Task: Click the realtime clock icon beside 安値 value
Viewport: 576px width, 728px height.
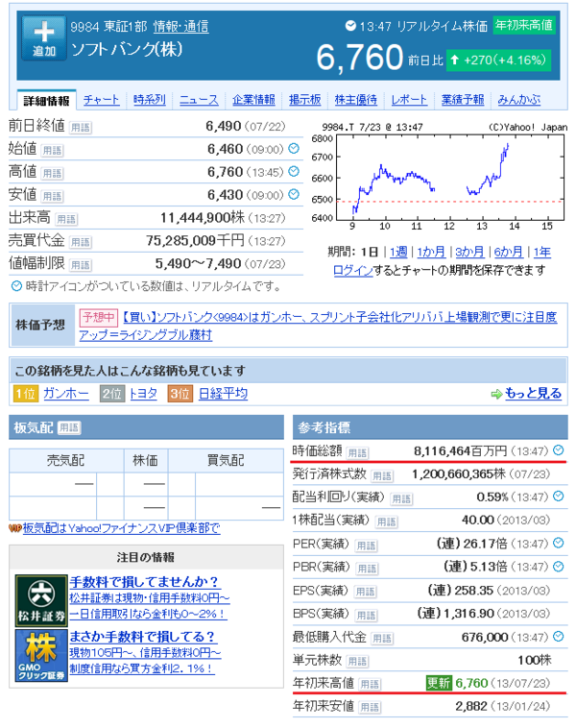Action: pos(294,194)
